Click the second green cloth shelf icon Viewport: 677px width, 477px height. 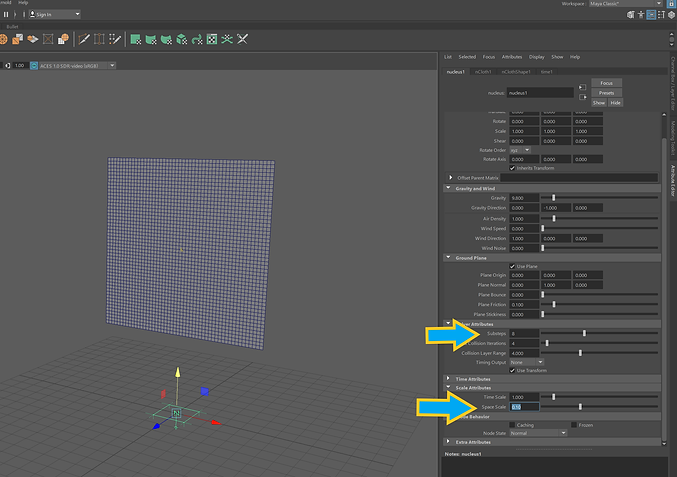[x=151, y=39]
